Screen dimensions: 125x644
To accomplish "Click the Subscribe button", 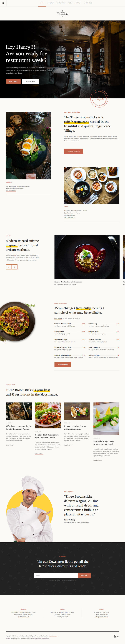I will (x=84, y=575).
